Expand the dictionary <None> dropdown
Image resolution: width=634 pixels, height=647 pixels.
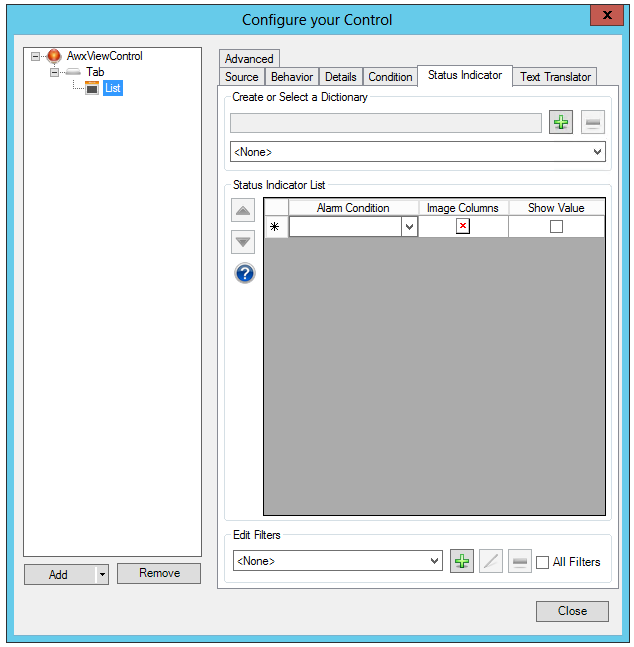597,152
